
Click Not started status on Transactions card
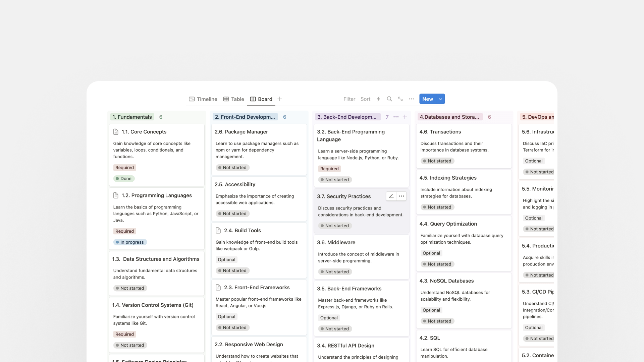pyautogui.click(x=437, y=161)
